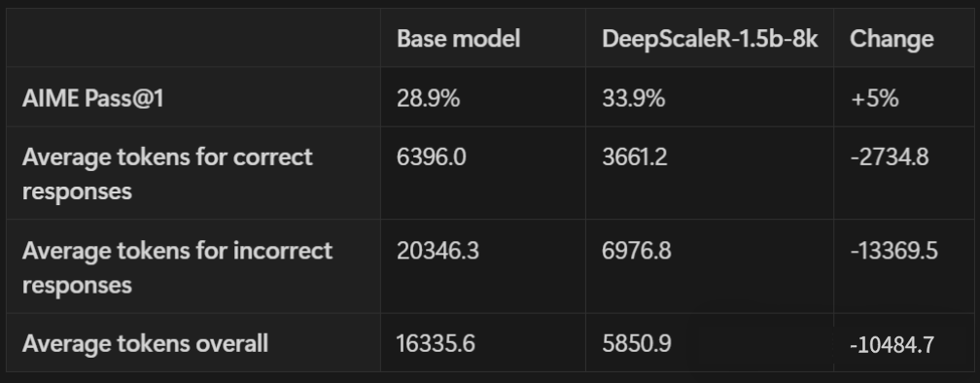Image resolution: width=980 pixels, height=383 pixels.
Task: Select the 6976.8 cell value
Action: [636, 251]
